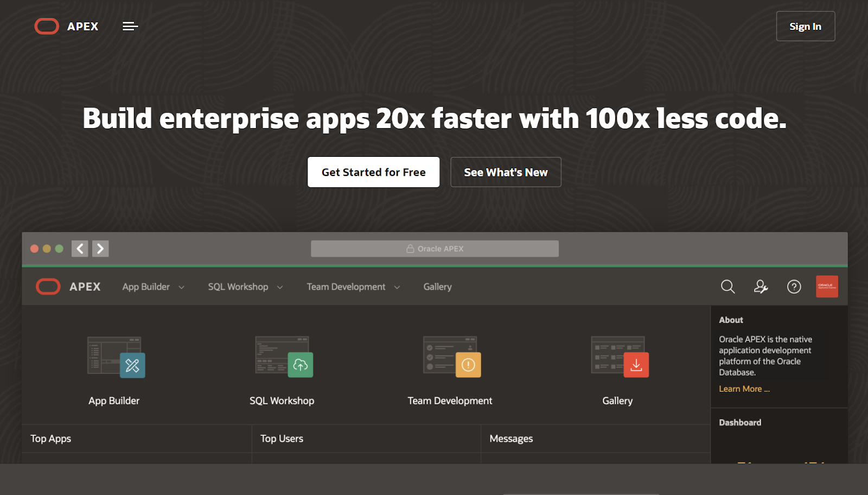Open the Gallery menu item

coord(438,287)
